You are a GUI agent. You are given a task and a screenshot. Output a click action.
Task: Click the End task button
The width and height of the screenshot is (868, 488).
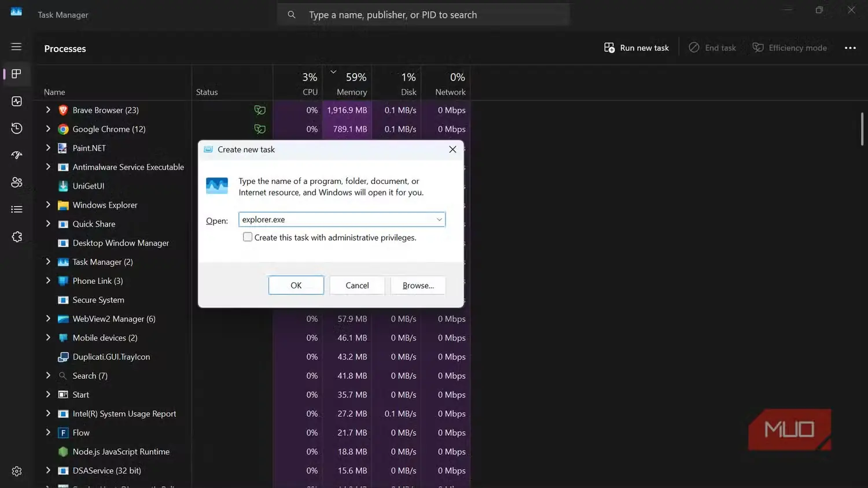pyautogui.click(x=712, y=48)
